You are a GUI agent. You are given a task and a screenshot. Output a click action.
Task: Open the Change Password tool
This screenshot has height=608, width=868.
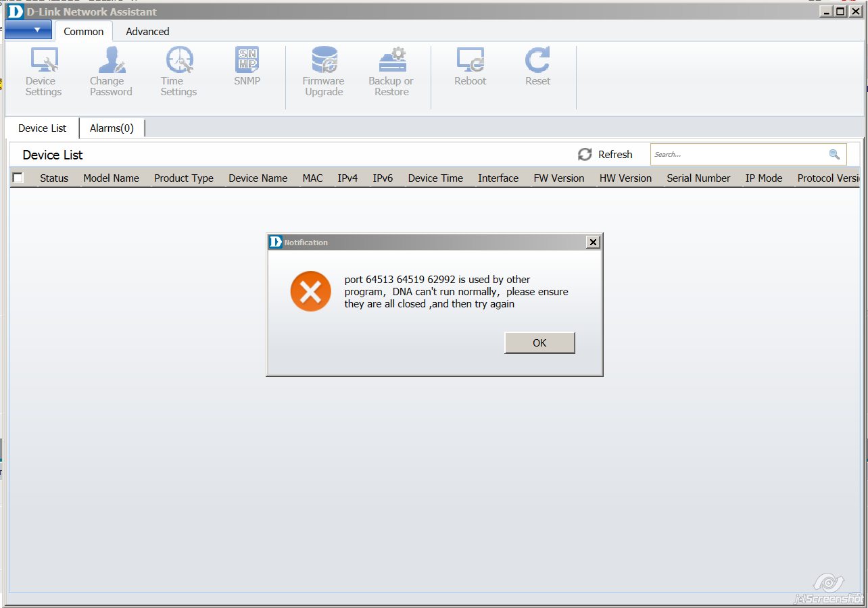pyautogui.click(x=111, y=72)
